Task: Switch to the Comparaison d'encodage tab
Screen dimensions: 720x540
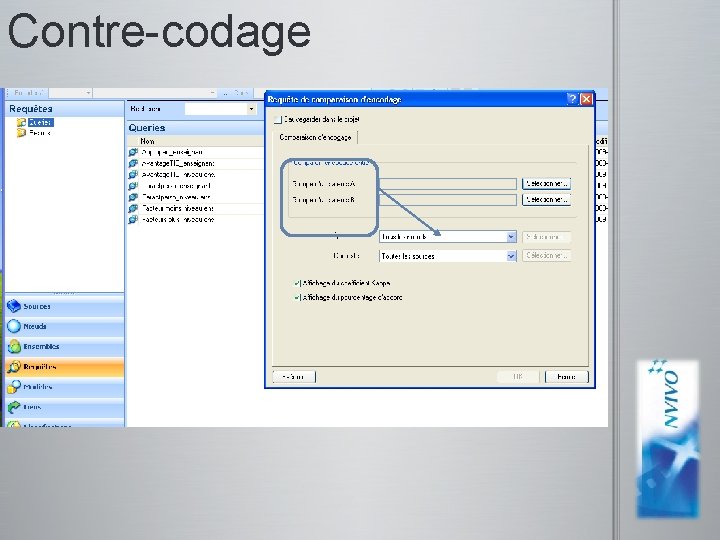Action: (x=315, y=137)
